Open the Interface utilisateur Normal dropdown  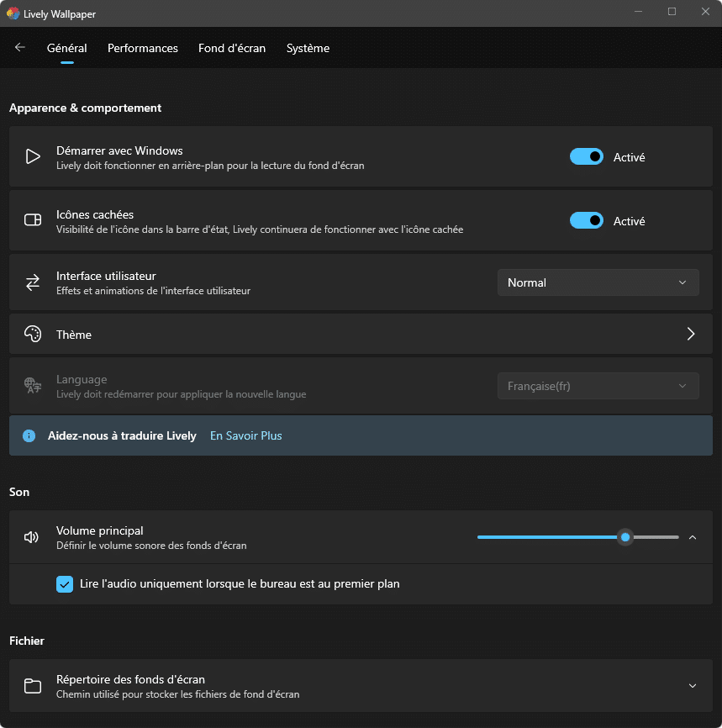(598, 282)
